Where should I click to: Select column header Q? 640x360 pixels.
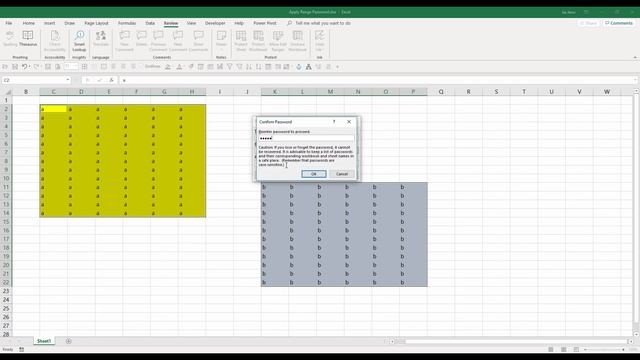pyautogui.click(x=441, y=92)
